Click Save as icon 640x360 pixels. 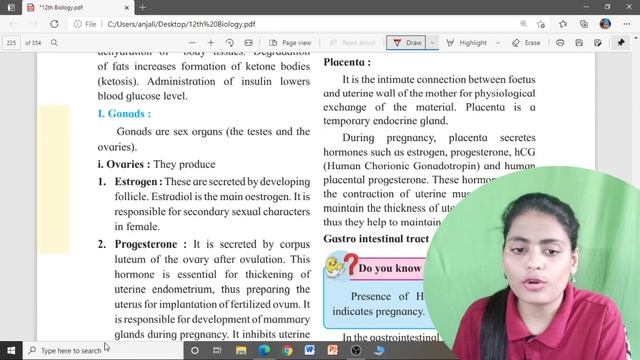598,42
